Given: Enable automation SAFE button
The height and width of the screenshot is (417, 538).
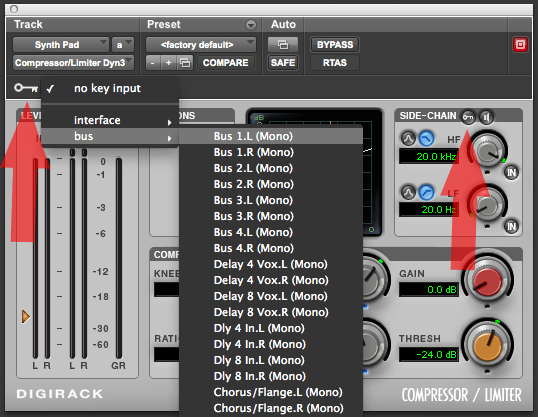Looking at the screenshot, I should click(283, 63).
